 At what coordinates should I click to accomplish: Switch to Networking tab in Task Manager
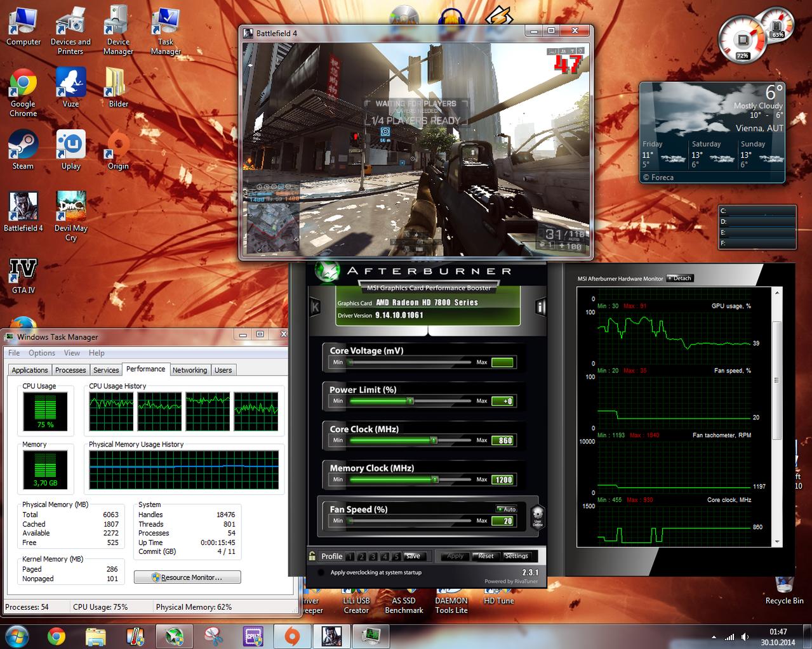[x=190, y=370]
